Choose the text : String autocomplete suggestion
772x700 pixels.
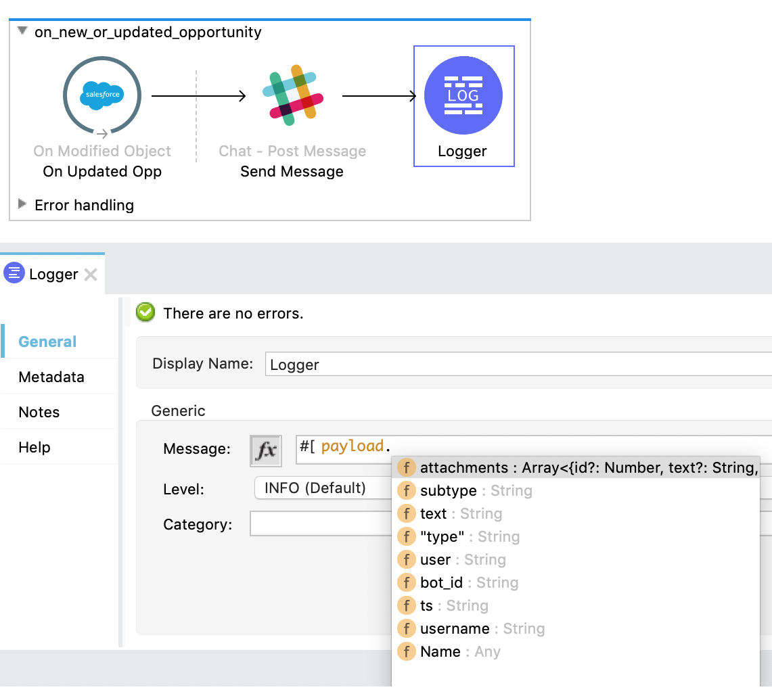[433, 513]
